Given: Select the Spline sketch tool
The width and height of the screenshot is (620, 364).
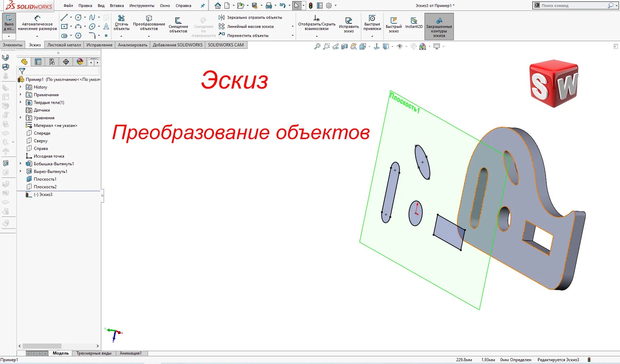Looking at the screenshot, I should click(x=92, y=17).
